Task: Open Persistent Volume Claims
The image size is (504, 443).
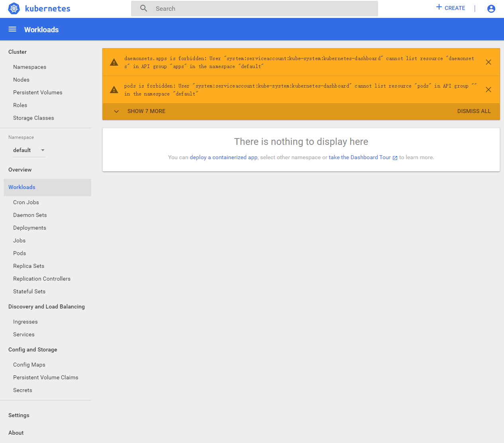Action: pos(46,377)
